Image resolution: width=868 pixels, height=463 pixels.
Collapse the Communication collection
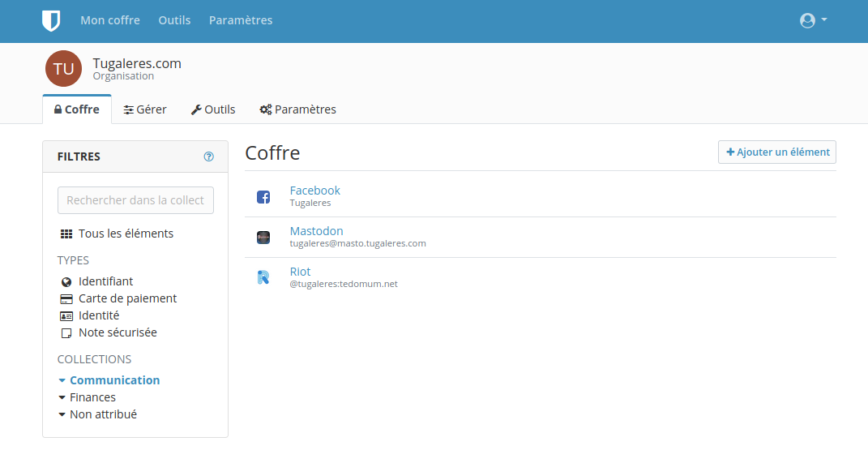point(62,380)
